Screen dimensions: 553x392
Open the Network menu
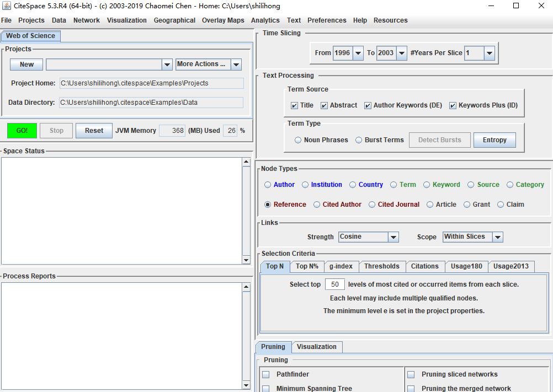coord(87,20)
